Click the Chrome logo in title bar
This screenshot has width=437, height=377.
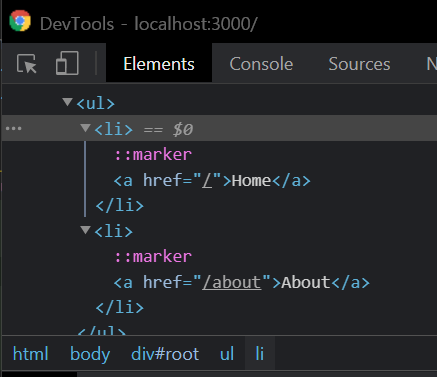[x=20, y=21]
